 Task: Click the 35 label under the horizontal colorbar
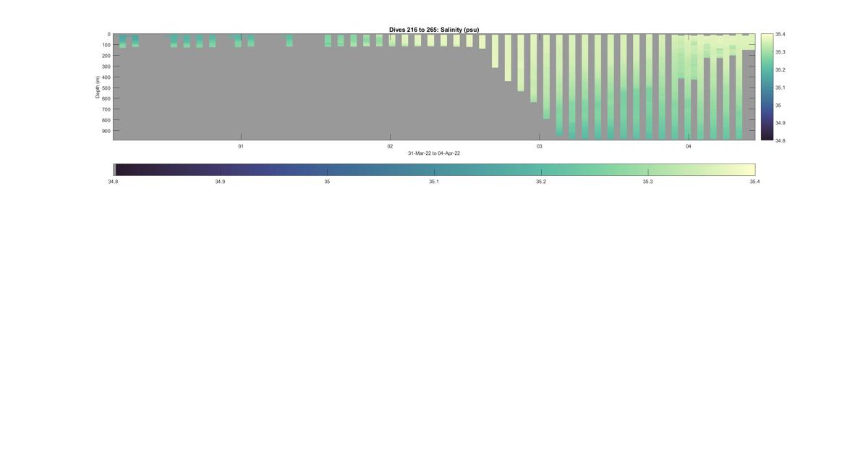pyautogui.click(x=327, y=182)
